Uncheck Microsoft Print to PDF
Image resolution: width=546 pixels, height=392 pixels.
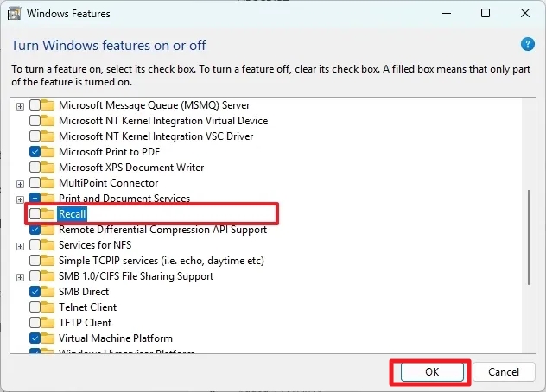click(35, 152)
